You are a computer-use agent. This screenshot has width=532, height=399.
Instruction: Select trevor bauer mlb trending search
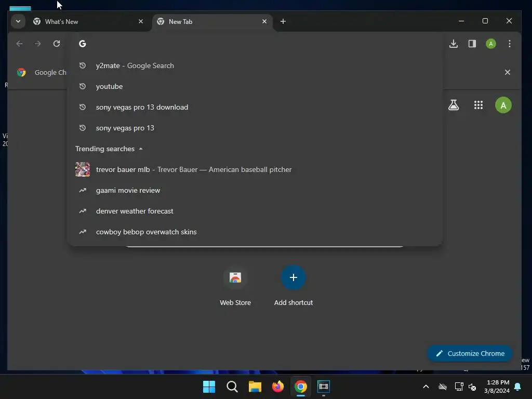click(255, 169)
